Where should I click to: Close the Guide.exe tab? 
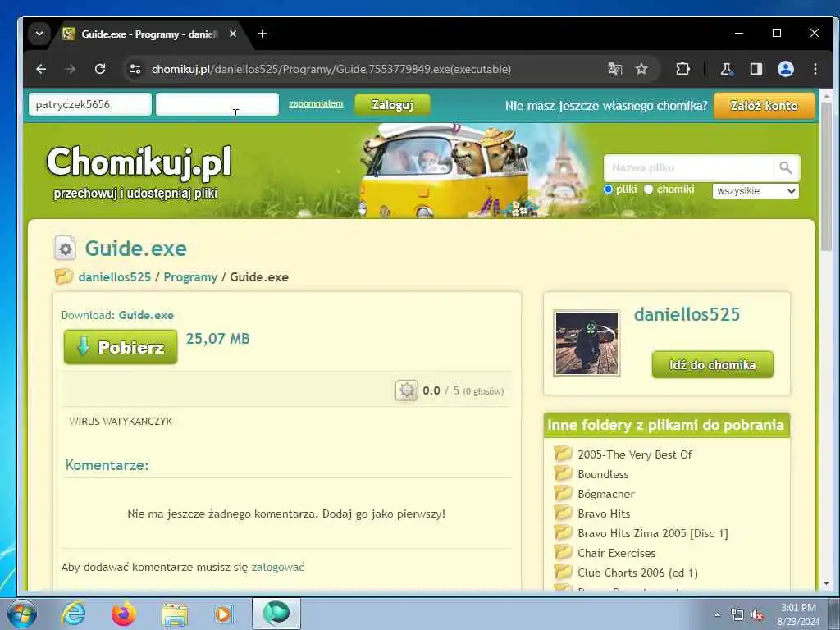(x=232, y=34)
